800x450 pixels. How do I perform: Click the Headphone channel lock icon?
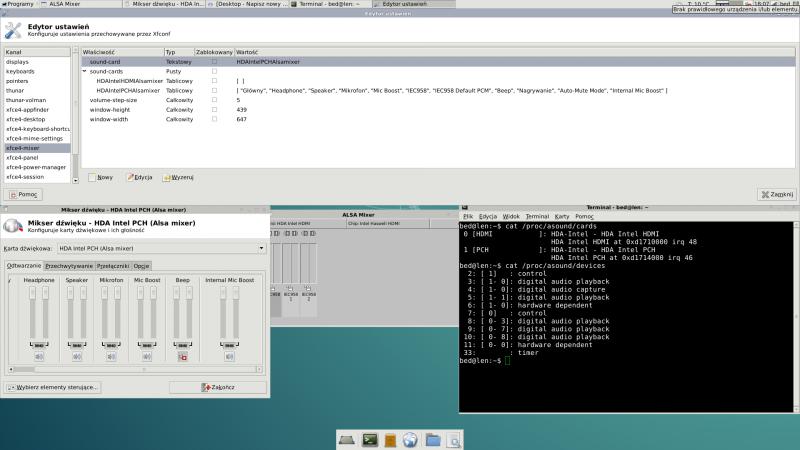coord(39,344)
